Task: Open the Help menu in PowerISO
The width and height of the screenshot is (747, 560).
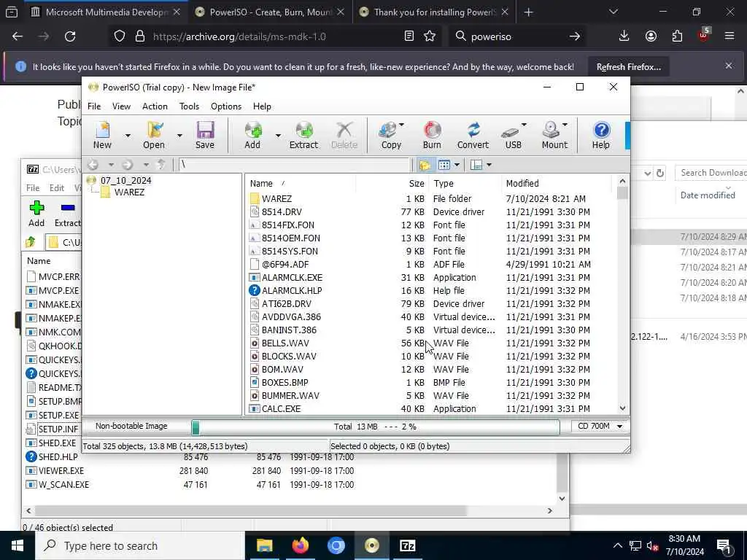Action: [262, 106]
